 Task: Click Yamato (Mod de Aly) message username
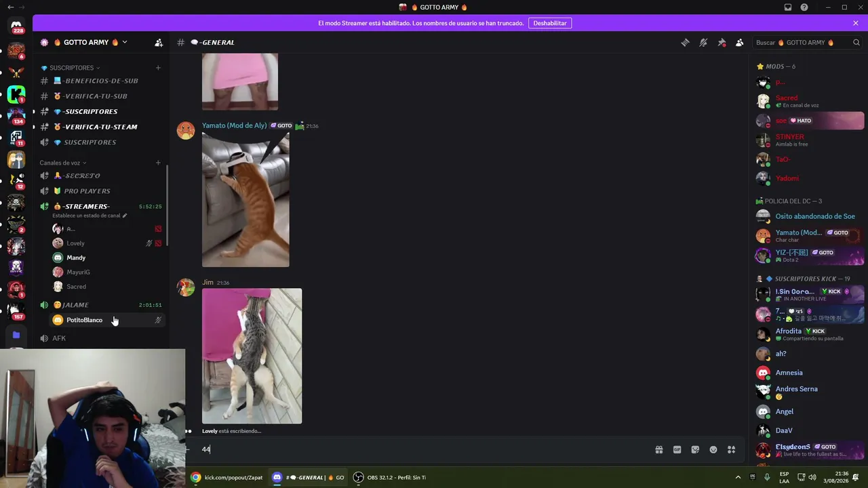(x=235, y=125)
